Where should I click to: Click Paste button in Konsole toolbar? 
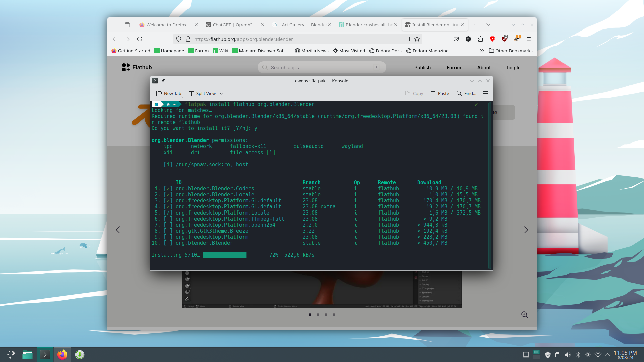(440, 93)
